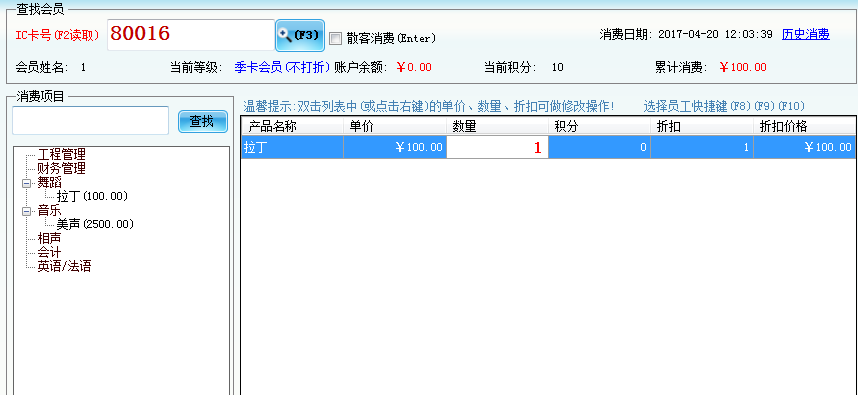Choose 美声 (2500.00) item
Screen dimensions: 858x395
pyautogui.click(x=95, y=224)
